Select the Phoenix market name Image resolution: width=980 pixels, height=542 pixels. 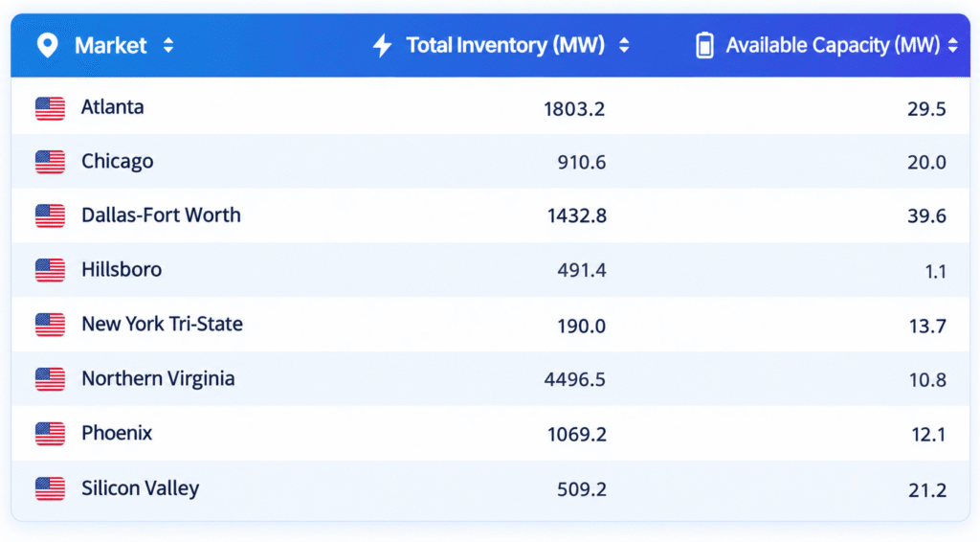117,433
